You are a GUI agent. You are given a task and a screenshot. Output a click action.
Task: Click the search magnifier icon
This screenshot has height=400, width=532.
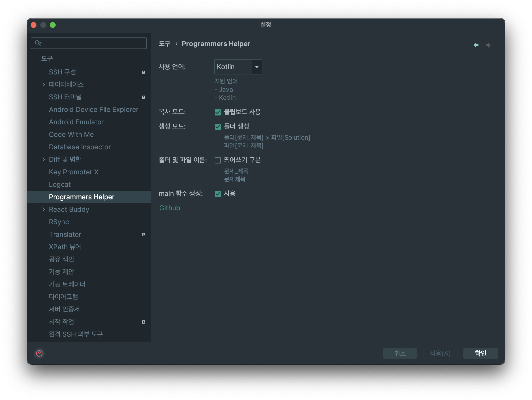coord(38,43)
